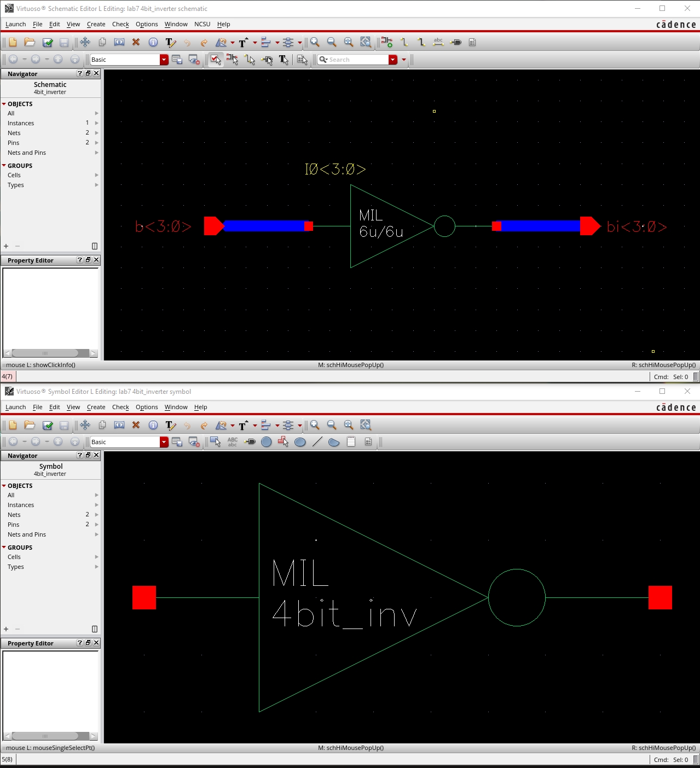Float the Schematic Property Editor panel
This screenshot has height=768, width=700.
pyautogui.click(x=88, y=260)
